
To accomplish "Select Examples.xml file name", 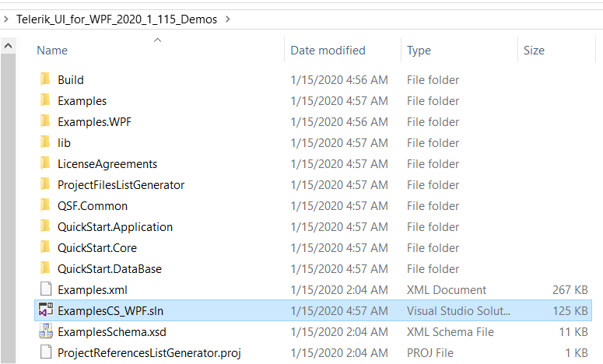I will point(93,290).
